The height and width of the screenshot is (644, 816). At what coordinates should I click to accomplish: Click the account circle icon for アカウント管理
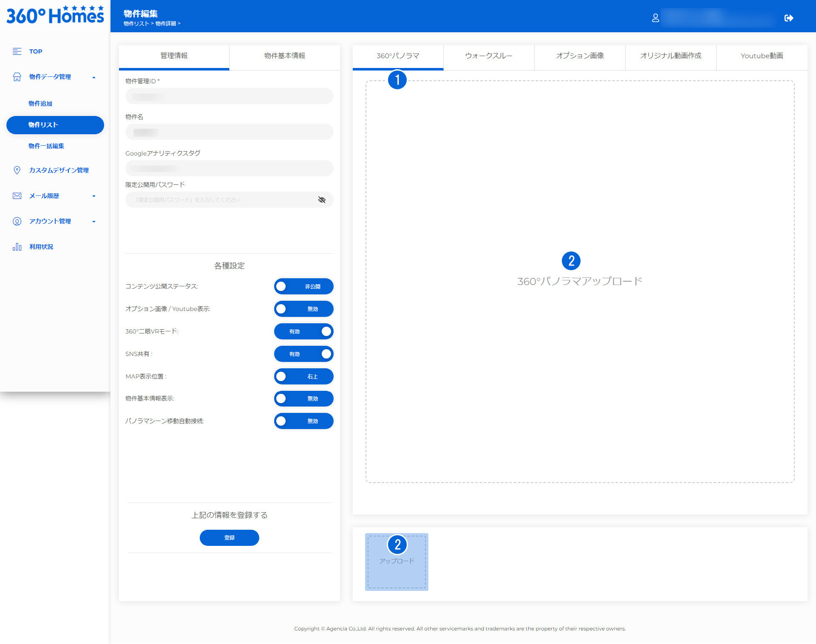click(x=17, y=221)
